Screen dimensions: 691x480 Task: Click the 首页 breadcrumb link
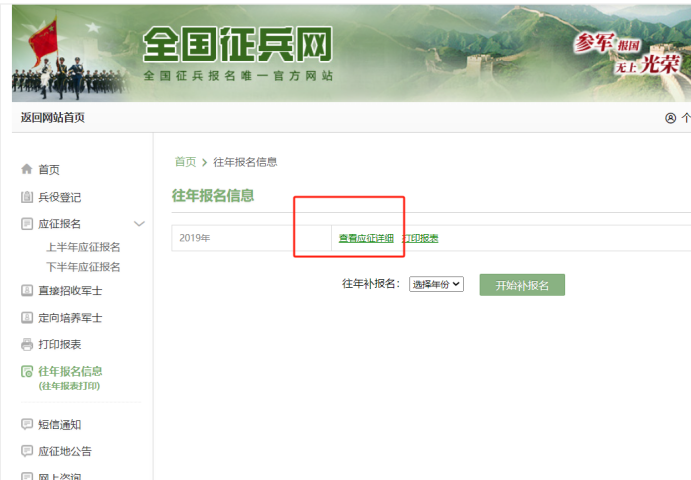185,162
